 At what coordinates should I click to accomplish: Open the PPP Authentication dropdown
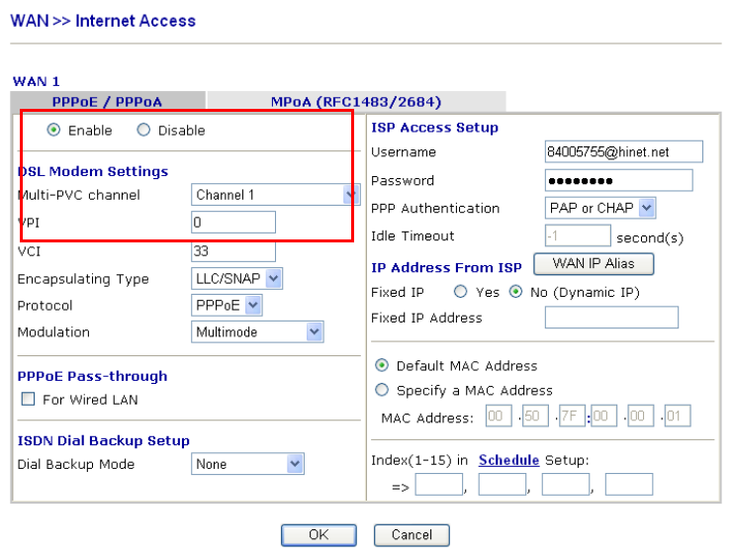[600, 208]
